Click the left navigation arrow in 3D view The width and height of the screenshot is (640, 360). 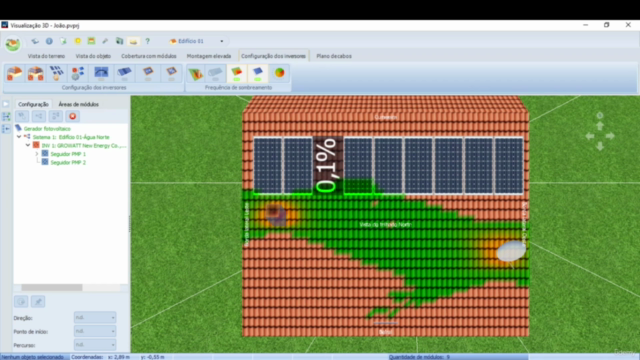(x=590, y=136)
